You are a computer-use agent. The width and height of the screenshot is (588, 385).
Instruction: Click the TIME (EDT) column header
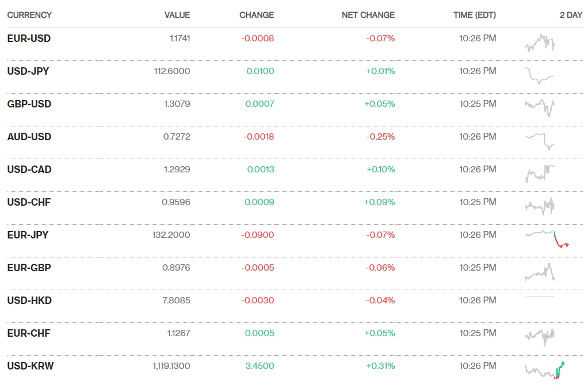pyautogui.click(x=474, y=15)
